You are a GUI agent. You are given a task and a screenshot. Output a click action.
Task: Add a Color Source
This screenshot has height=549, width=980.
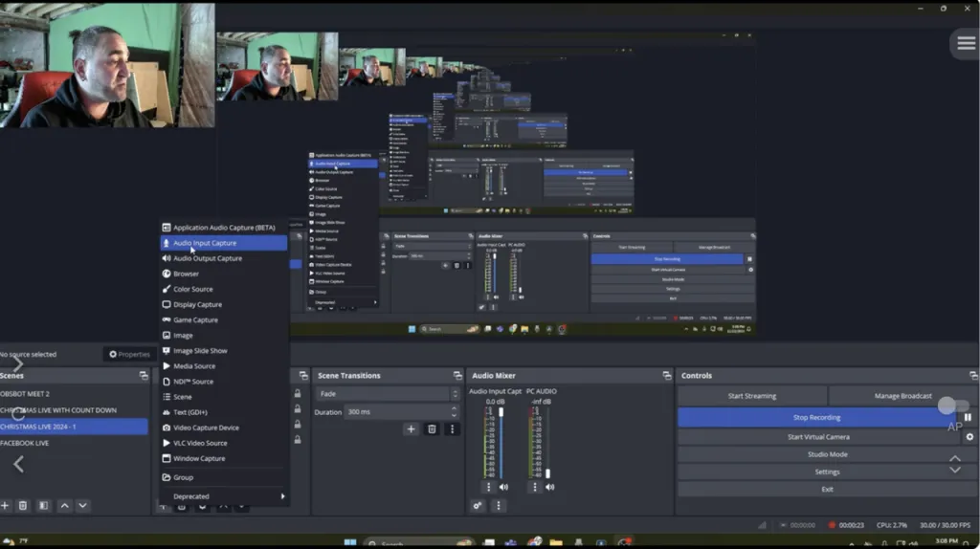[x=223, y=289]
